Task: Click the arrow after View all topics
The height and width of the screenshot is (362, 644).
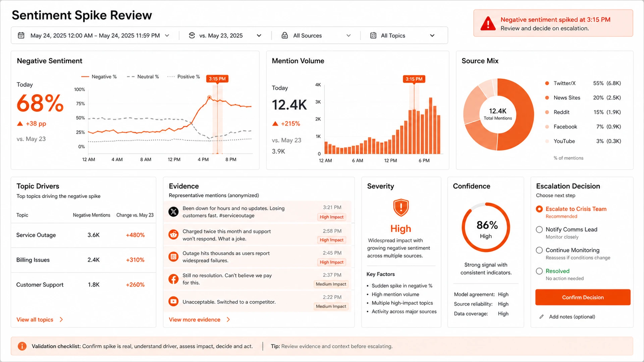Action: coord(61,319)
